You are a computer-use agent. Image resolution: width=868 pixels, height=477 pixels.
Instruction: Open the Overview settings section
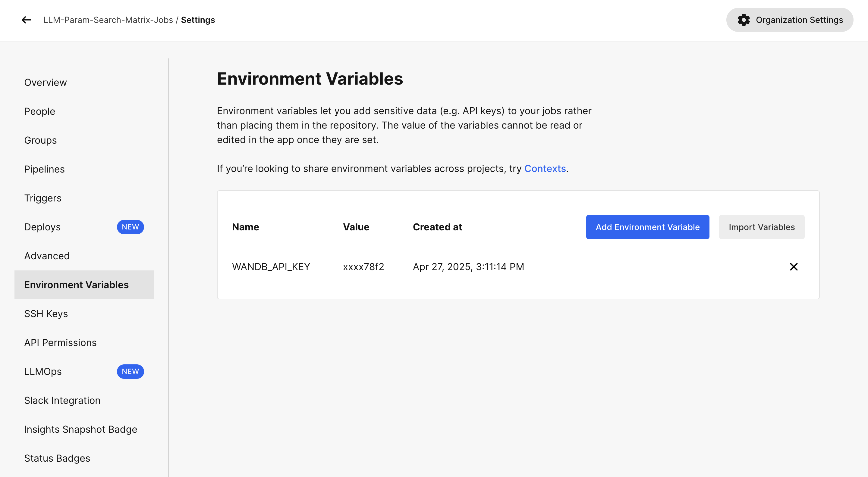(45, 82)
